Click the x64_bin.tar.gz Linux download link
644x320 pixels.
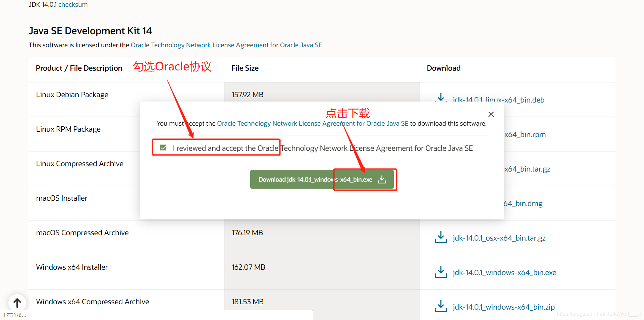pyautogui.click(x=527, y=169)
